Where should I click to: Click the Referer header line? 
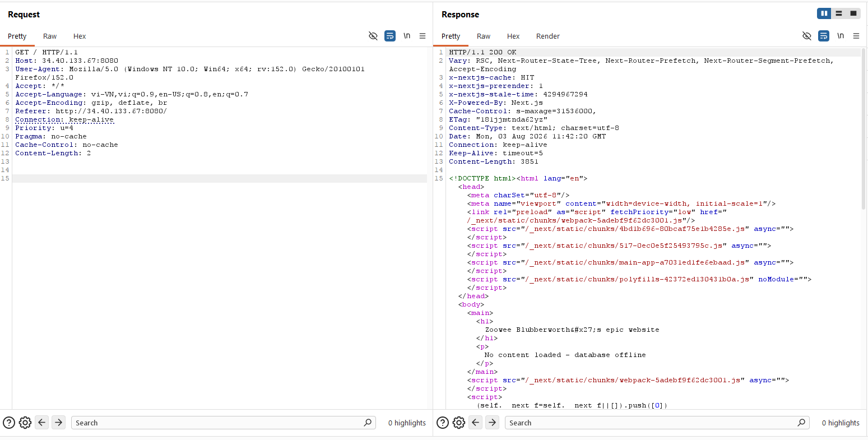tap(91, 111)
